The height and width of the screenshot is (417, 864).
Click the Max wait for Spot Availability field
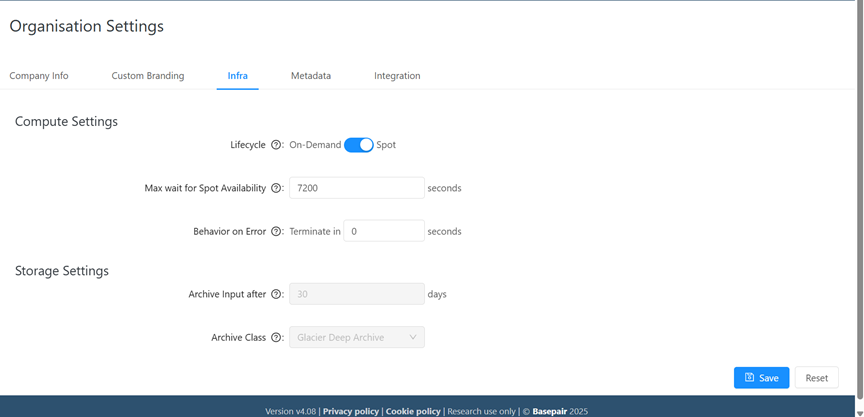pos(356,188)
